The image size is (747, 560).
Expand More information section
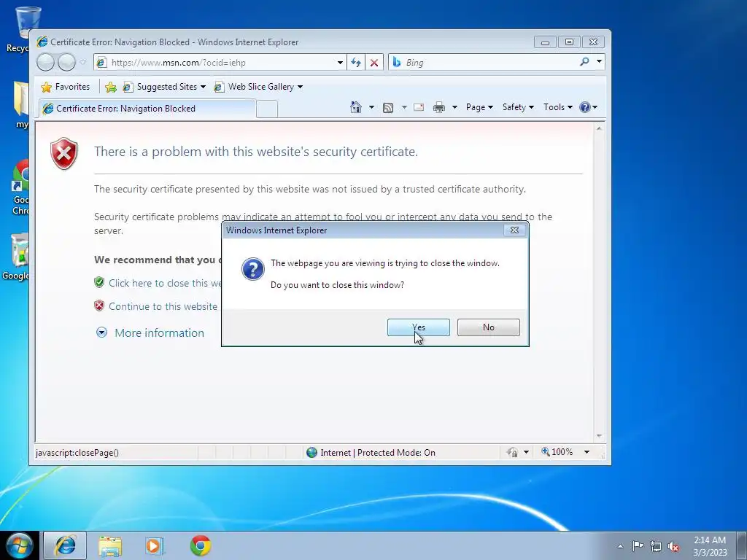(x=150, y=332)
